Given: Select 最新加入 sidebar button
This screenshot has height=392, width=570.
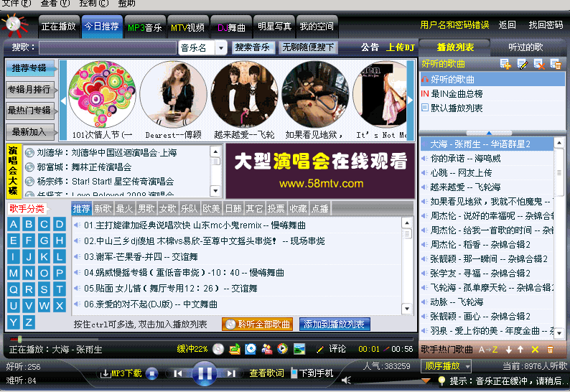Looking at the screenshot, I should pos(30,131).
